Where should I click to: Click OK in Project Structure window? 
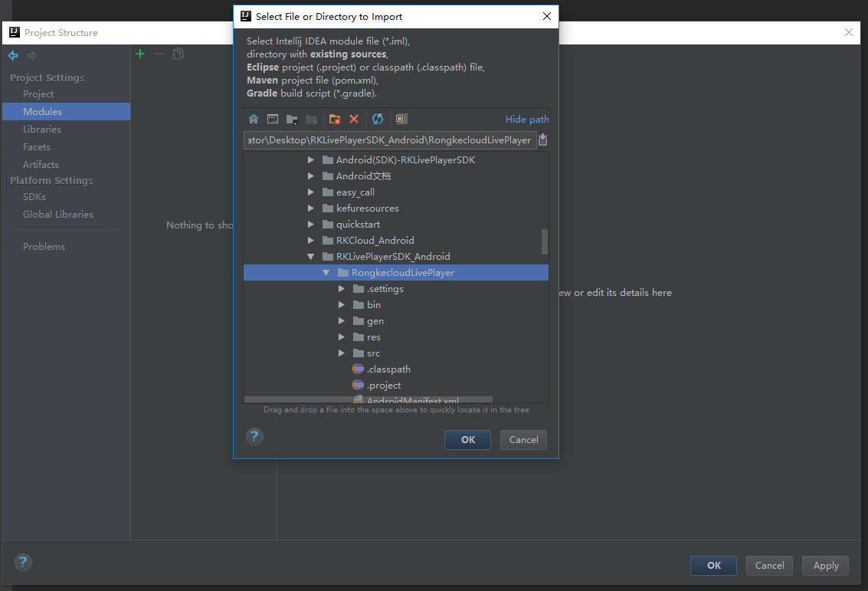click(713, 566)
